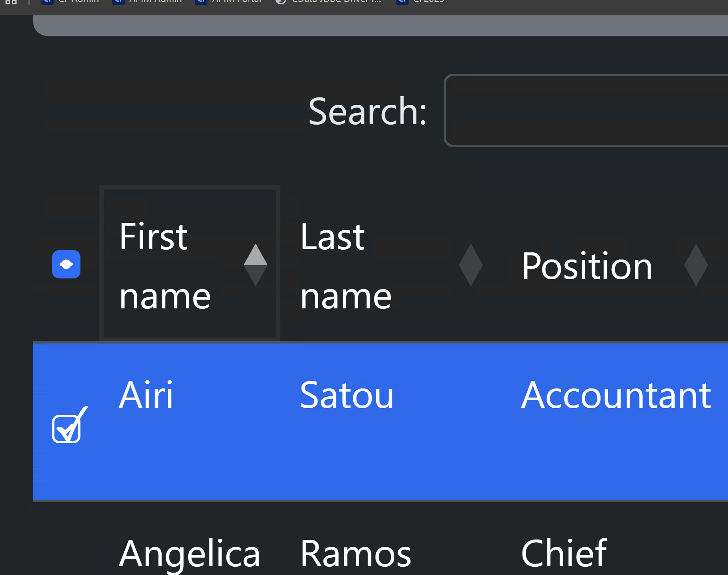Open the CData JDBC Driver bookmark

point(329,2)
